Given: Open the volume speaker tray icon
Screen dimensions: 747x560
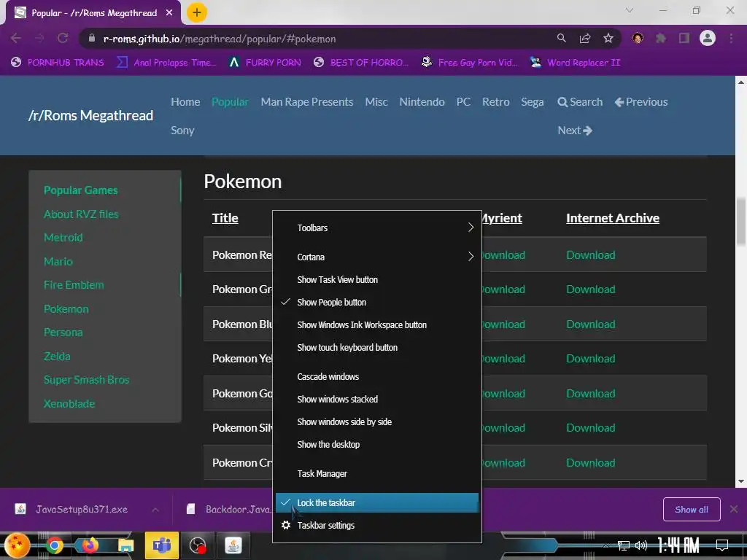Looking at the screenshot, I should 641,545.
